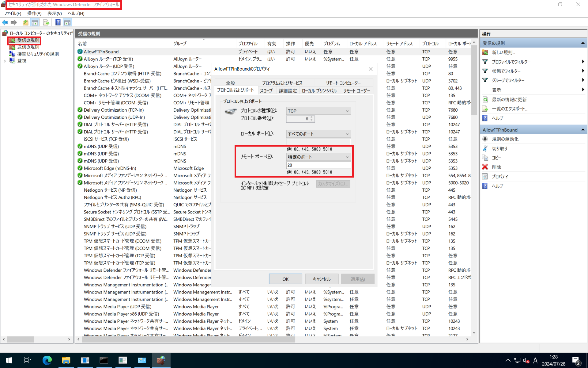Click the OK button in the dialog
This screenshot has width=588, height=368.
pos(285,279)
